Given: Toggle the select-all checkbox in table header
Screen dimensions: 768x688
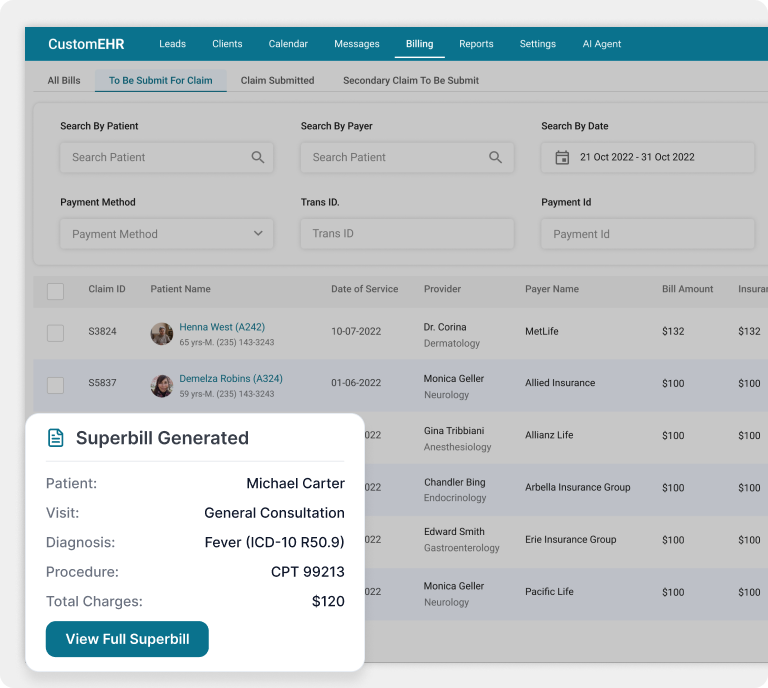Looking at the screenshot, I should 56,291.
